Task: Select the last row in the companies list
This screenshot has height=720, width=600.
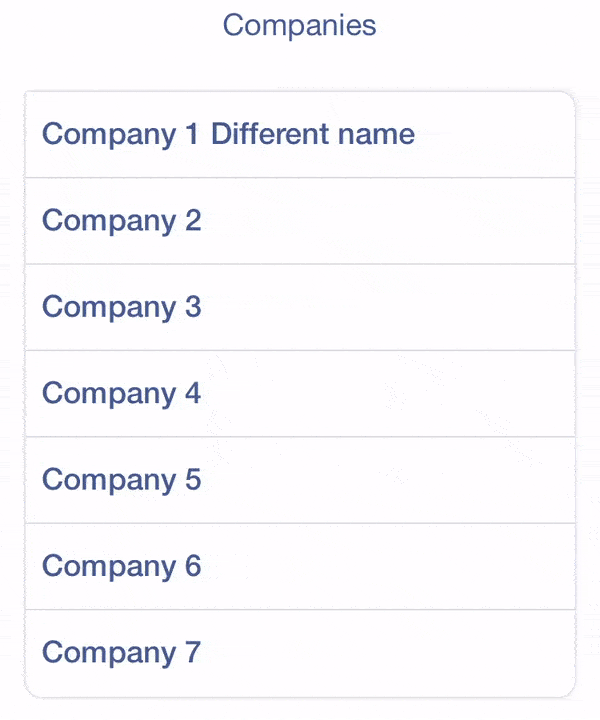Action: tap(300, 653)
